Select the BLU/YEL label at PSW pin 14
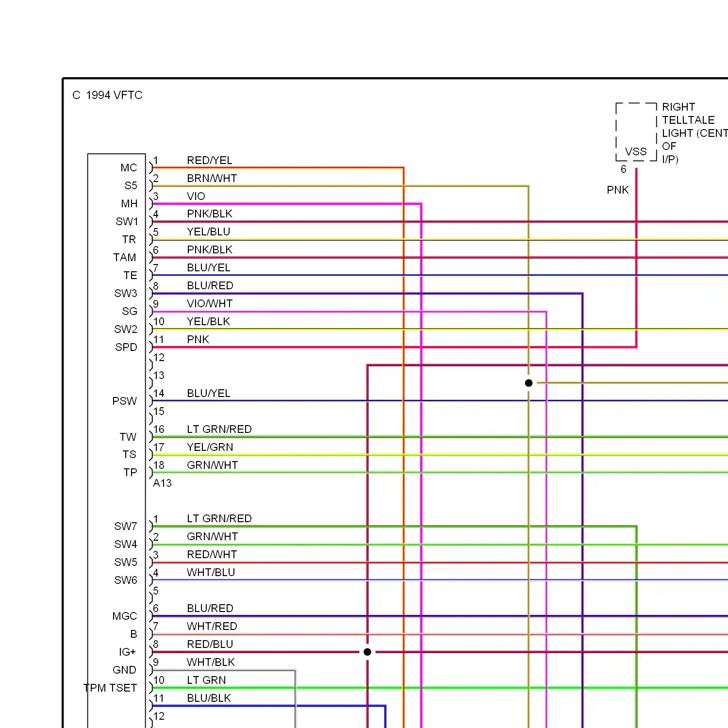This screenshot has width=728, height=728. click(209, 393)
